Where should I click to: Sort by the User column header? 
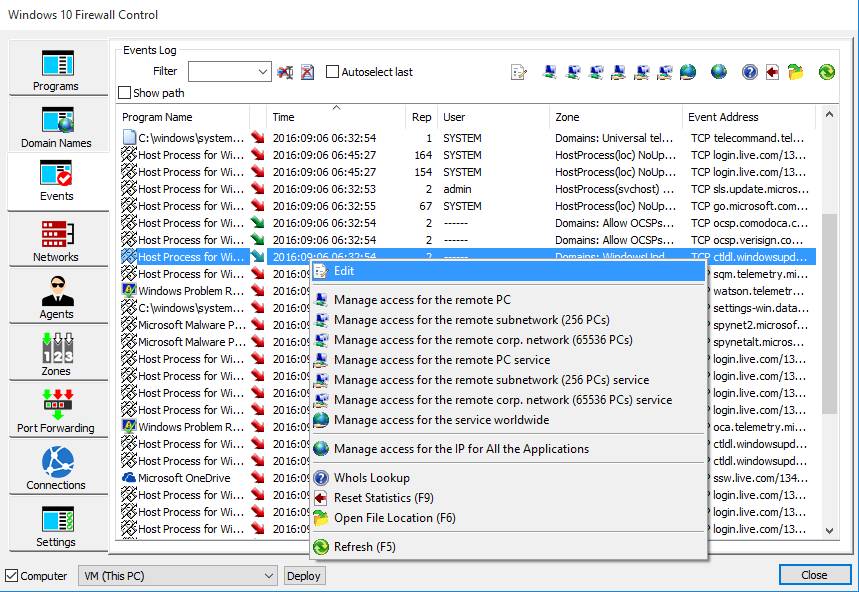[493, 117]
